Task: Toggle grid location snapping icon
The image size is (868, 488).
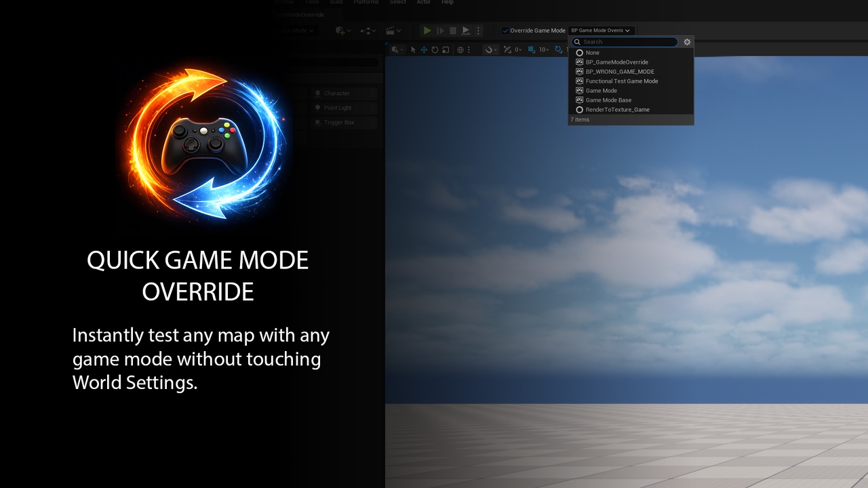Action: click(x=532, y=49)
